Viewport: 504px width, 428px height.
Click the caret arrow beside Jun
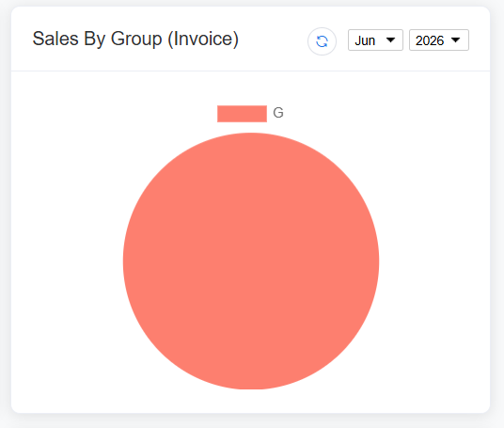[x=390, y=40]
